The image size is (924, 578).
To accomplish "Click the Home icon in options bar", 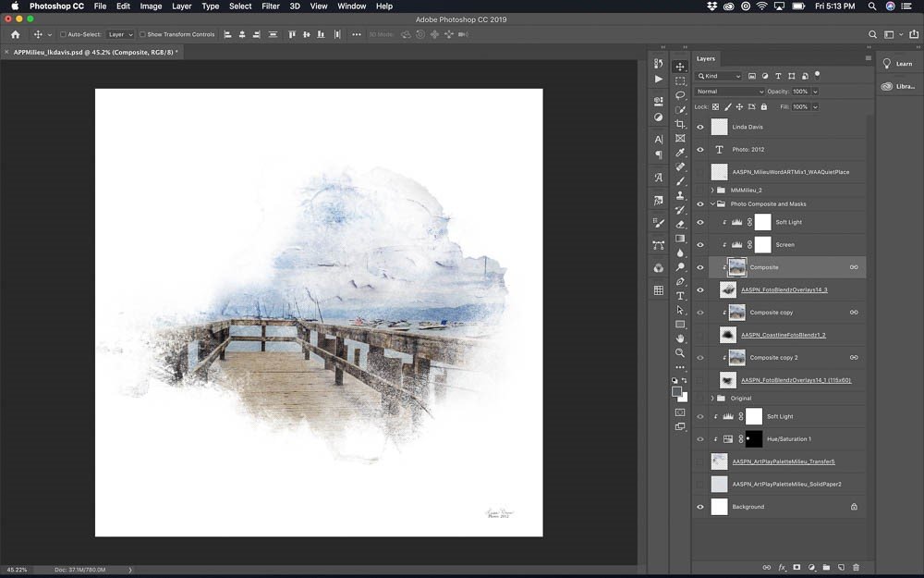I will coord(16,35).
